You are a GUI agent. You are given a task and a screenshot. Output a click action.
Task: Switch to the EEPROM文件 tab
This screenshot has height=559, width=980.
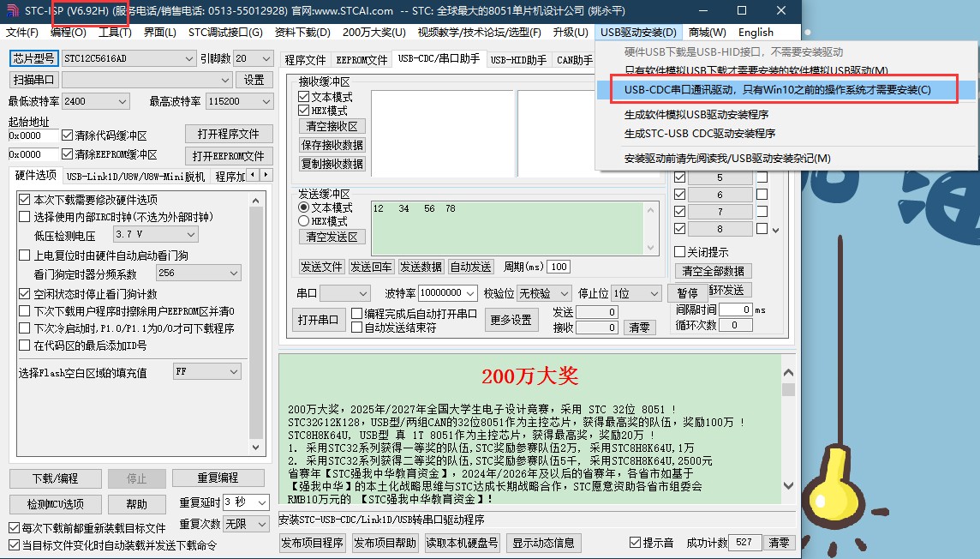[361, 60]
